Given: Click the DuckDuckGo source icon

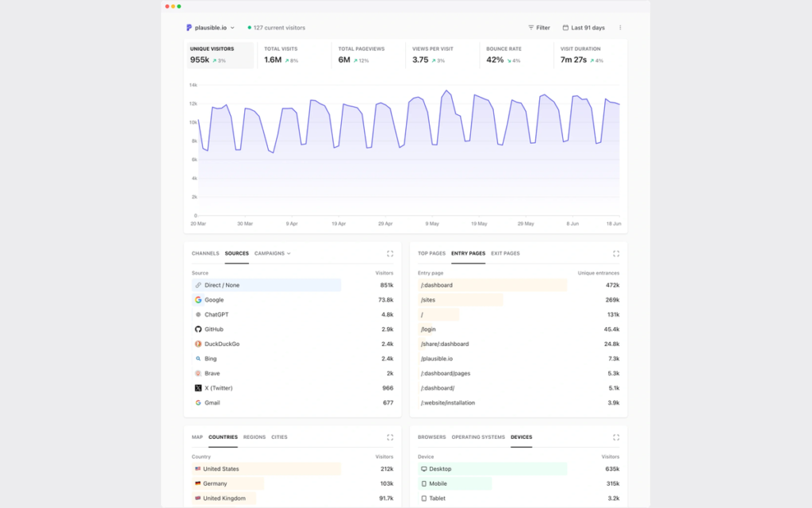Looking at the screenshot, I should [197, 344].
